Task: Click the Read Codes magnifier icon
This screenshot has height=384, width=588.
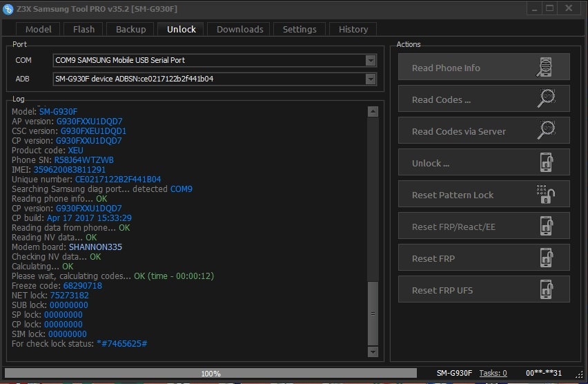Action: pos(546,98)
